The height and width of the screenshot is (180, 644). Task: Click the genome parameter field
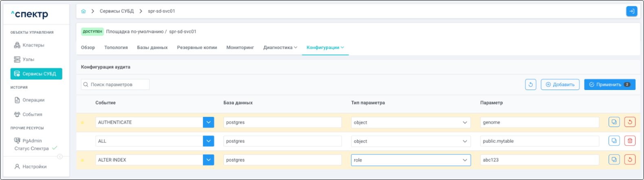click(x=539, y=122)
